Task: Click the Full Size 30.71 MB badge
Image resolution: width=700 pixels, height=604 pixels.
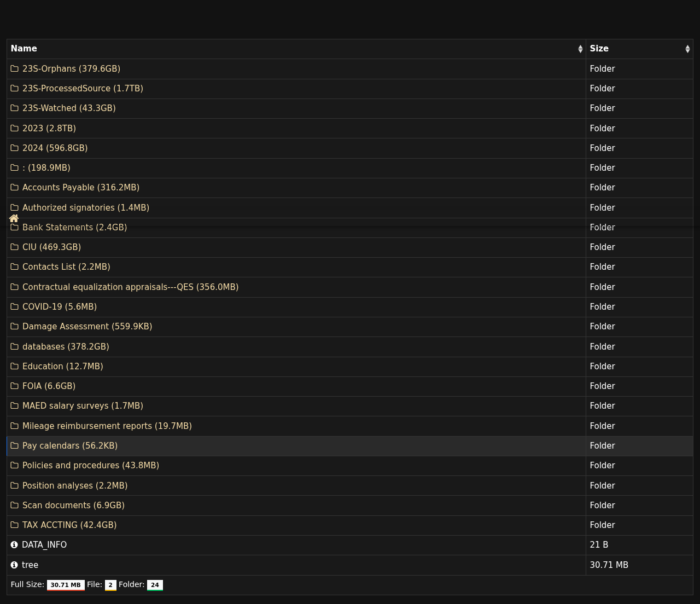Action: pyautogui.click(x=66, y=585)
